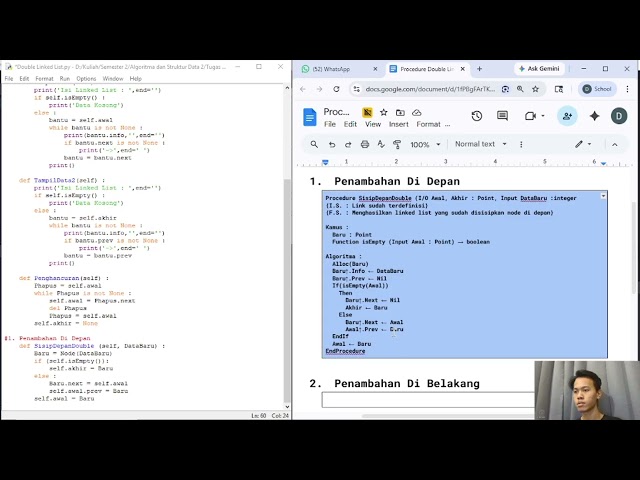Click the yellow label icon beside title

[367, 112]
